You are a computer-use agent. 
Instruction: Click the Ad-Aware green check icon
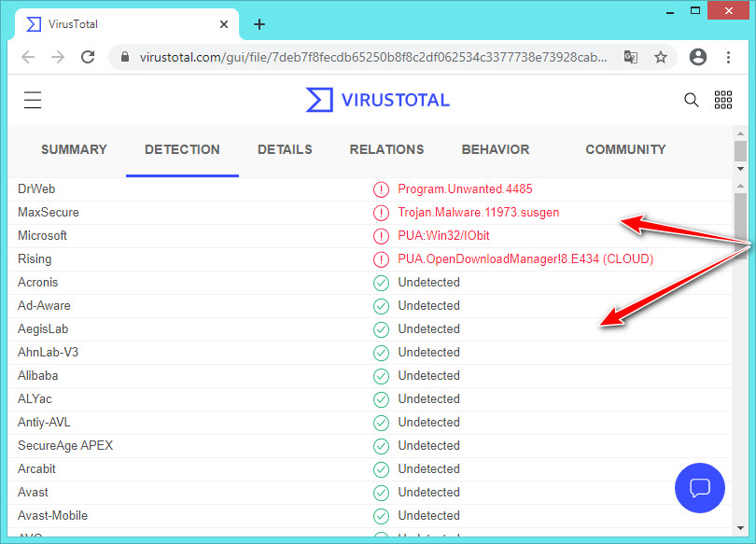coord(381,306)
